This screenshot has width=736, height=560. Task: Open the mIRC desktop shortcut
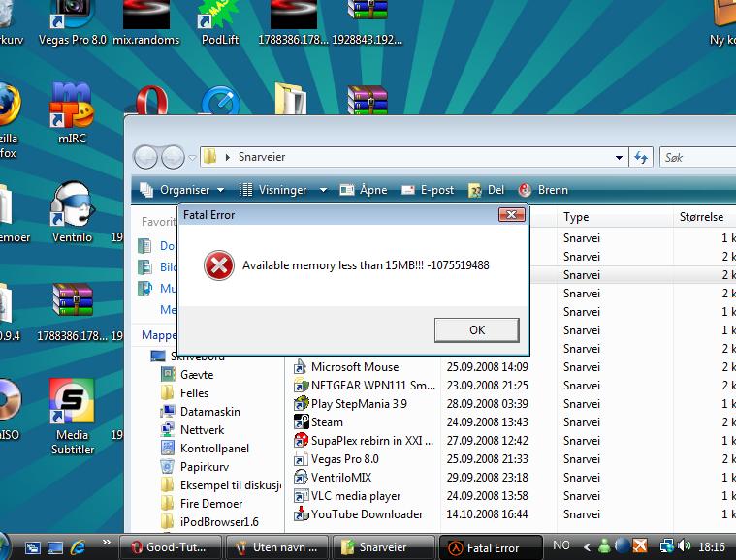coord(72,112)
